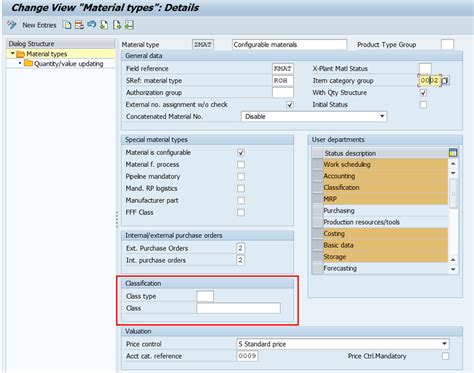Toggle Pipeline mandatory checkbox
The image size is (474, 373).
(x=241, y=177)
